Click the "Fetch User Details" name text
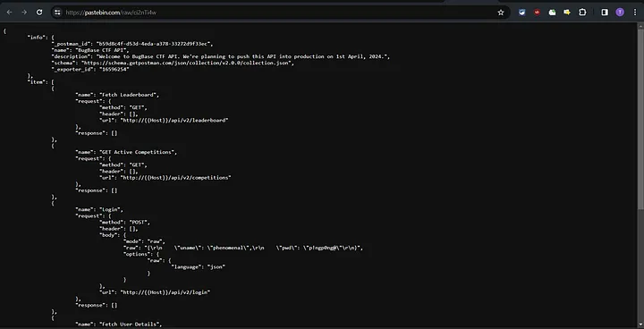Image resolution: width=644 pixels, height=329 pixels. pos(130,324)
